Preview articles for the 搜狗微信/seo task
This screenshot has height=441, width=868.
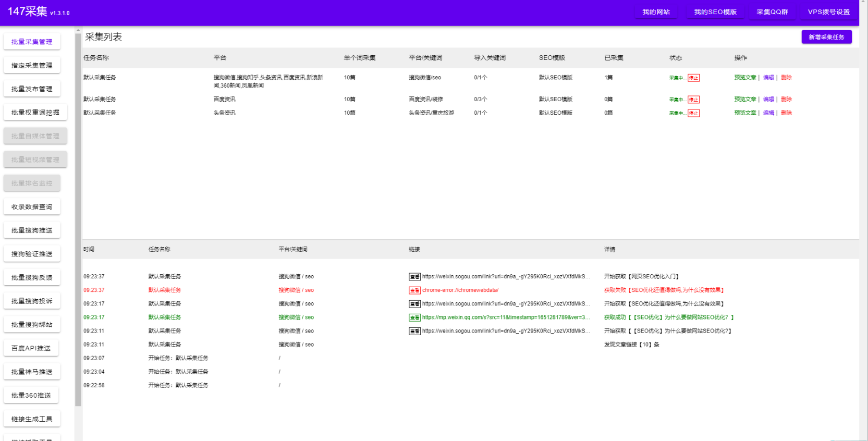[745, 78]
